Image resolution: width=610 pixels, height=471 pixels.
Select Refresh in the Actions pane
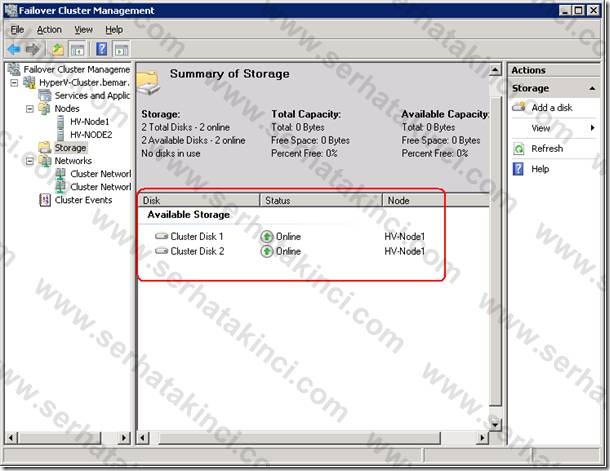[x=547, y=149]
